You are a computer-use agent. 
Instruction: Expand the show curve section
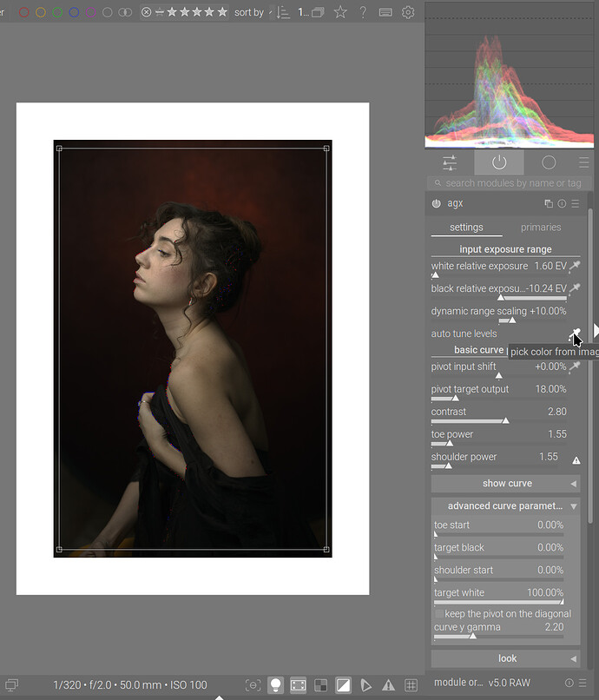pos(506,484)
